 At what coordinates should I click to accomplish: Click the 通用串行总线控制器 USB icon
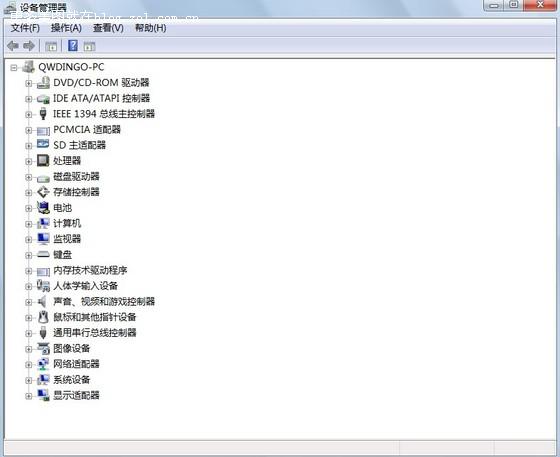coord(43,333)
